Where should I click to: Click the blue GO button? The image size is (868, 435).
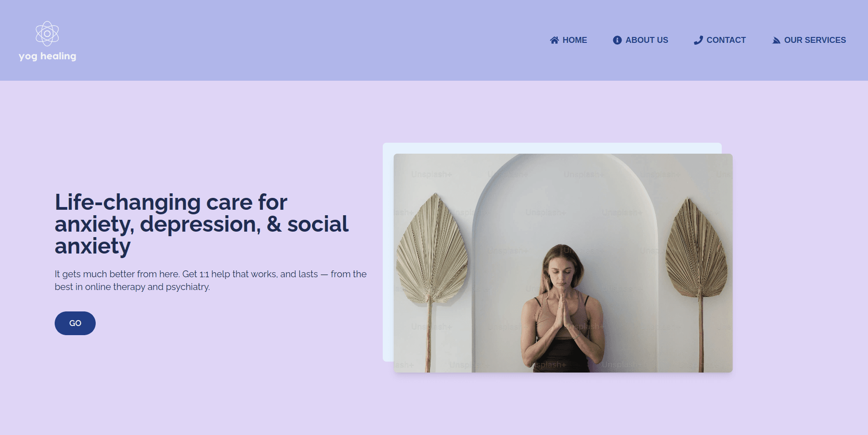pos(75,323)
